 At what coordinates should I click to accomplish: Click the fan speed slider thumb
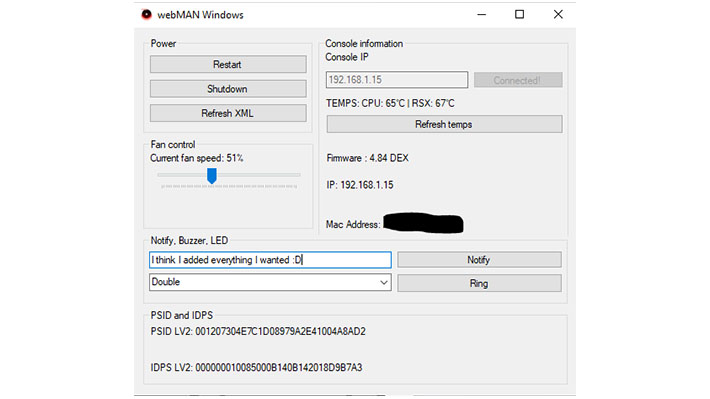point(211,176)
